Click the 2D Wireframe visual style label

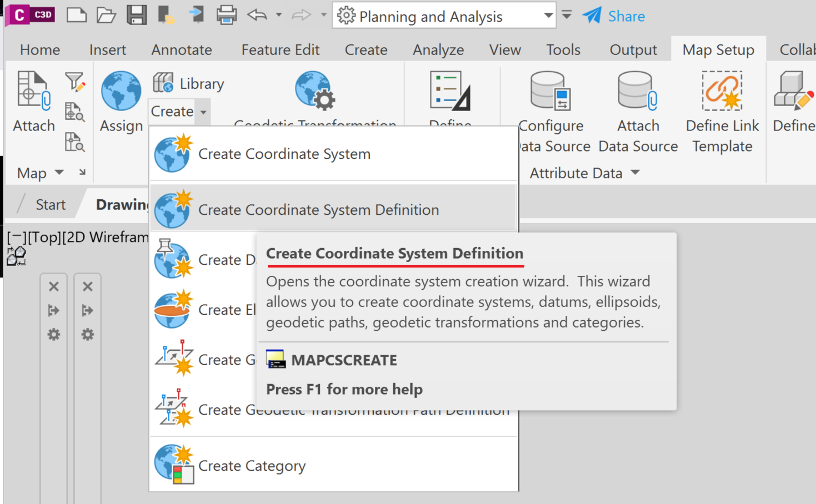click(x=106, y=237)
